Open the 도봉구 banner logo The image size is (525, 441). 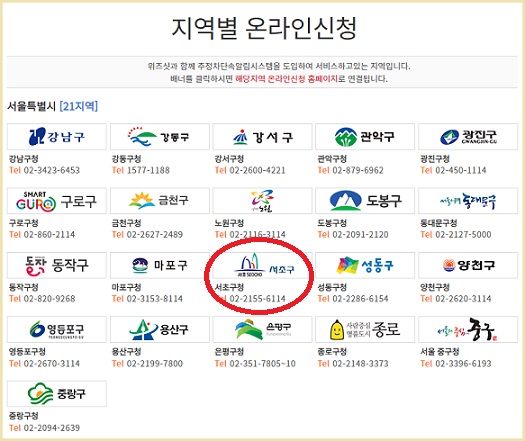[x=365, y=201]
